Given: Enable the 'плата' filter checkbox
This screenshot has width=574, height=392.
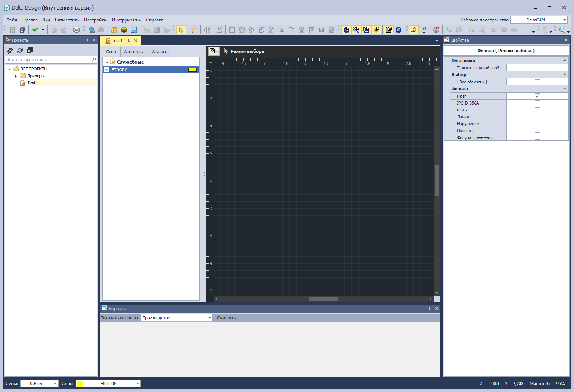Looking at the screenshot, I should [x=537, y=110].
